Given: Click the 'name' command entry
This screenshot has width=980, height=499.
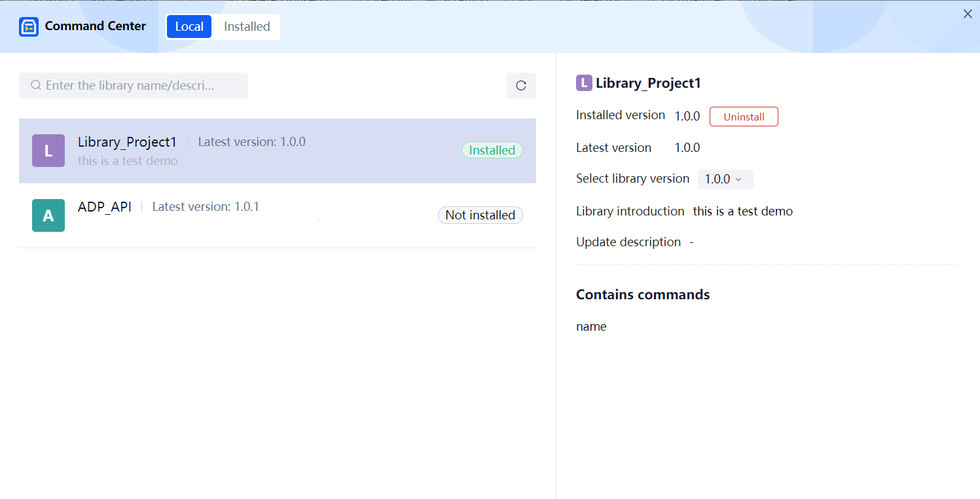Looking at the screenshot, I should click(x=591, y=326).
